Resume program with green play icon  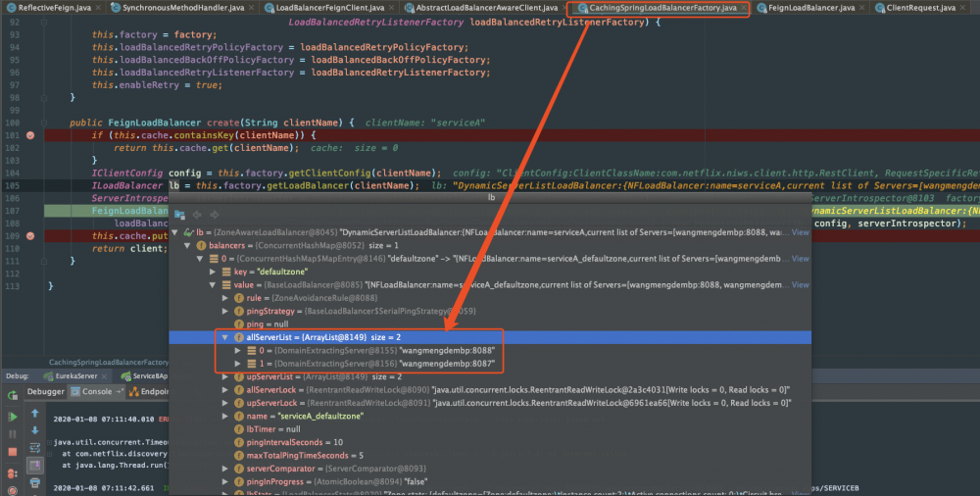12,416
